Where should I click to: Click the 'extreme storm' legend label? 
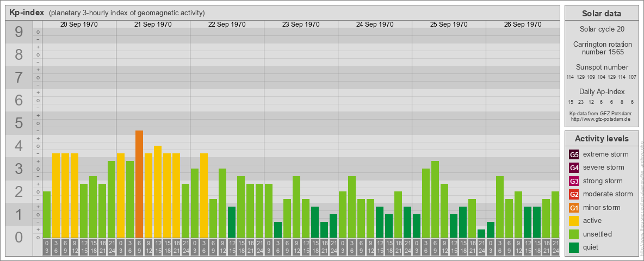606,154
